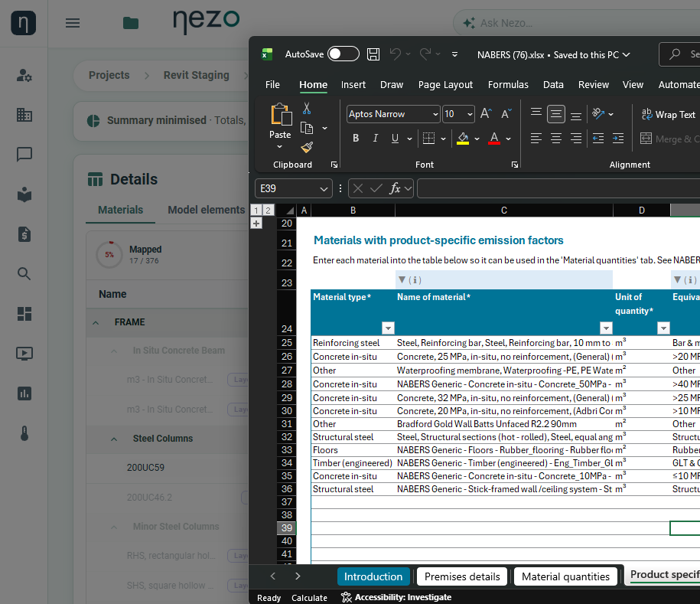Screen dimensions: 700x604
Task: Expand grouped rows with plus button
Action: pos(256,224)
